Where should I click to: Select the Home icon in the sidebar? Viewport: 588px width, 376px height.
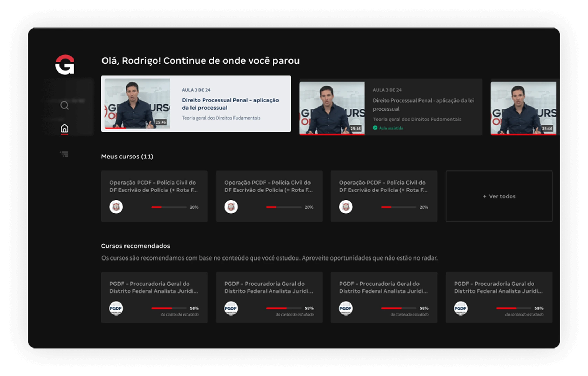(x=64, y=129)
